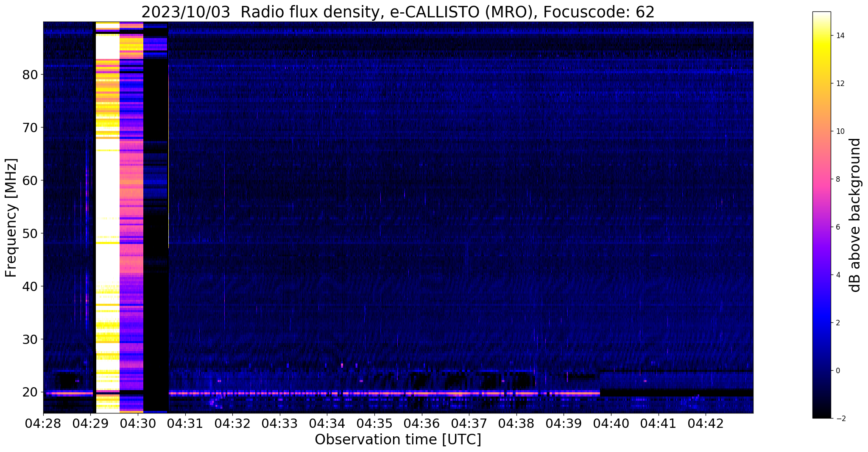Click the 40 MHz frequency tick label
The height and width of the screenshot is (452, 868).
(30, 286)
